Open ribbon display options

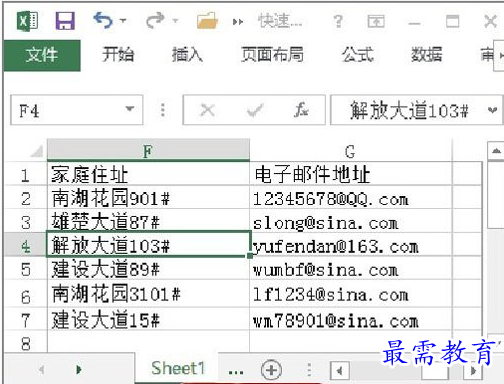[376, 22]
